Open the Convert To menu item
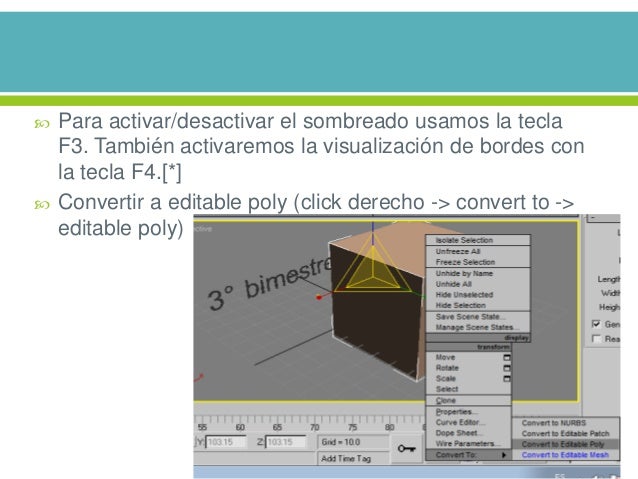Screen dimensions: 638x479 pyautogui.click(x=468, y=455)
